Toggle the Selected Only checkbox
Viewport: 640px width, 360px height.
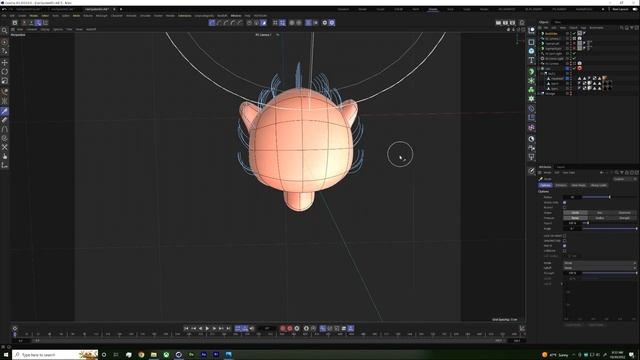tap(564, 241)
